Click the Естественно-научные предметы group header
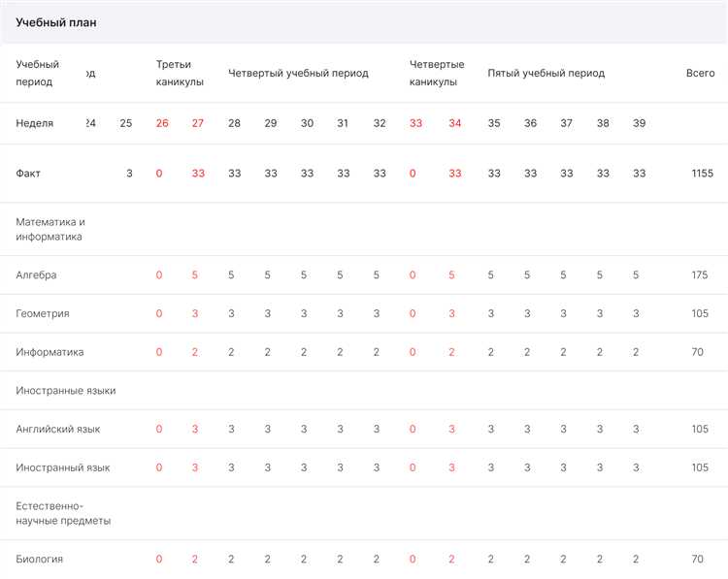Viewport: 728px width, 579px height. coord(63,513)
